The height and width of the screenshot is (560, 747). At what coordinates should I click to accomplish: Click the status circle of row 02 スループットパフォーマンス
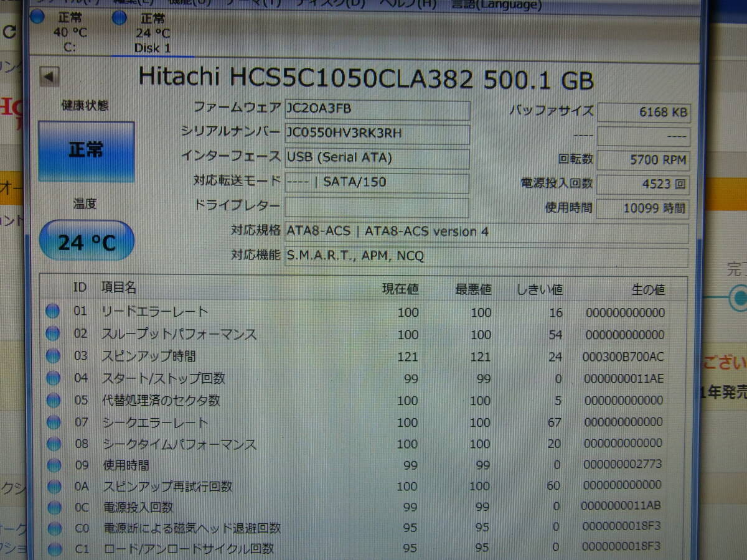click(x=52, y=334)
